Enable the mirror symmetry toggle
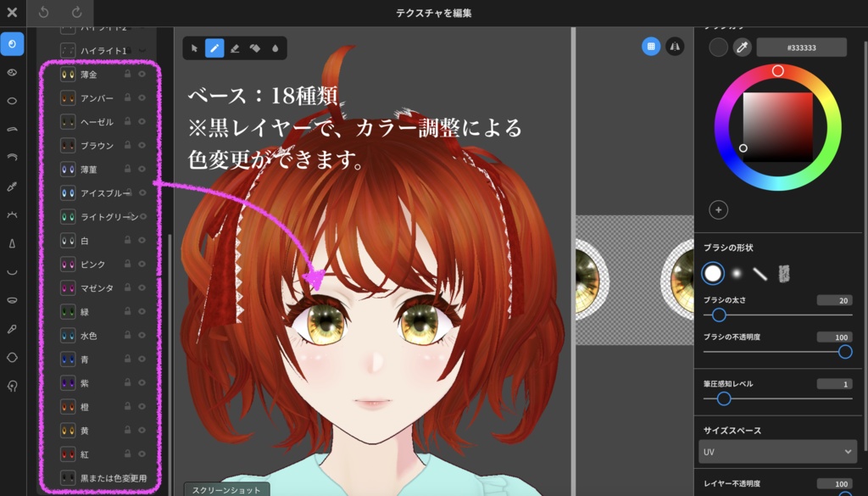 click(x=675, y=47)
